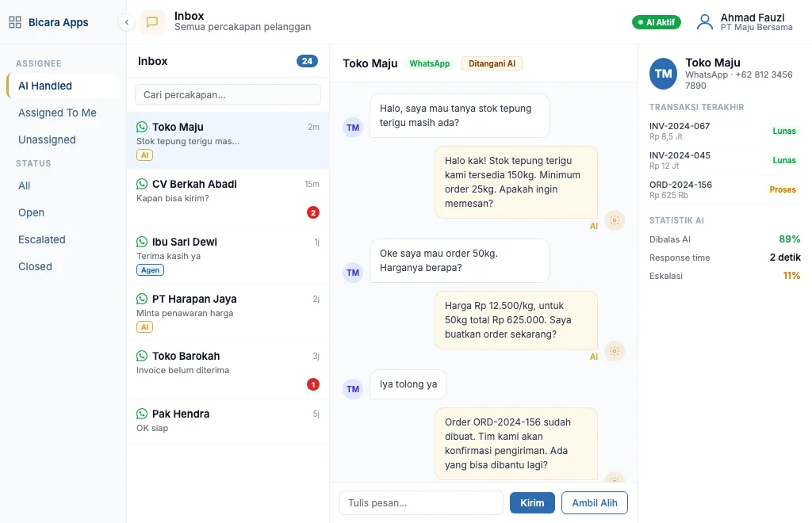Click TM avatar beside stok tepung message
The height and width of the screenshot is (523, 812).
coord(353,128)
